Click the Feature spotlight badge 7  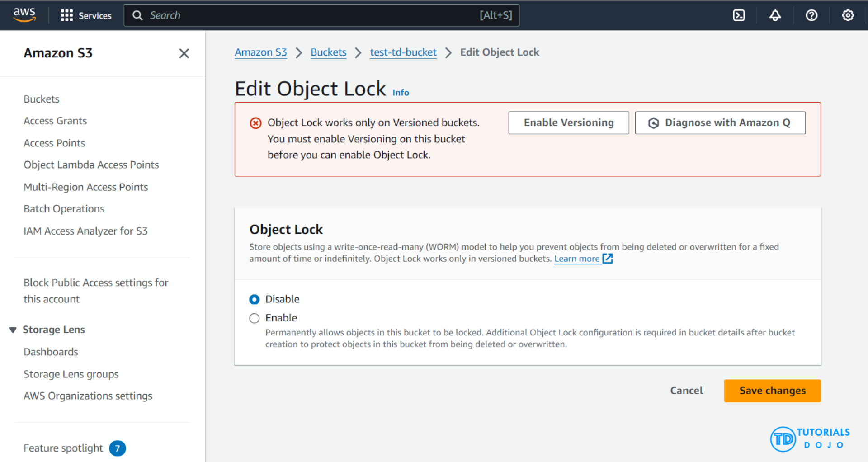coord(118,448)
